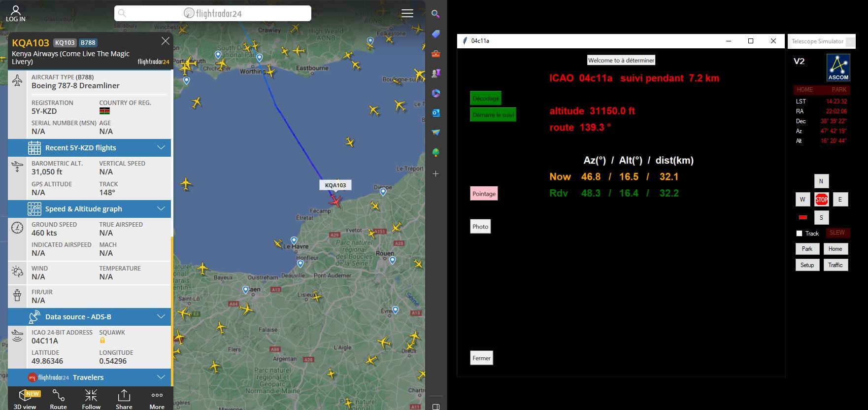Screen dimensions: 868x410
Task: Open the Drop paper-plane icon in sidebar
Action: click(x=435, y=132)
